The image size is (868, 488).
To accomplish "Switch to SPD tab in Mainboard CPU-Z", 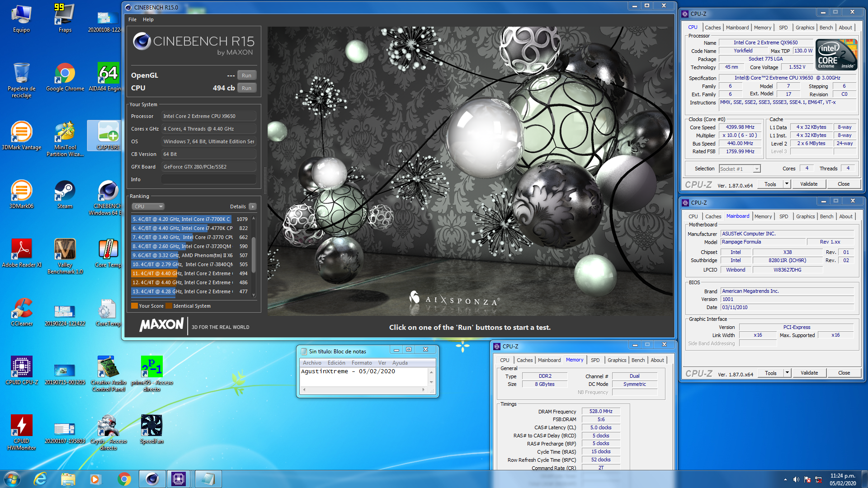I will (783, 216).
